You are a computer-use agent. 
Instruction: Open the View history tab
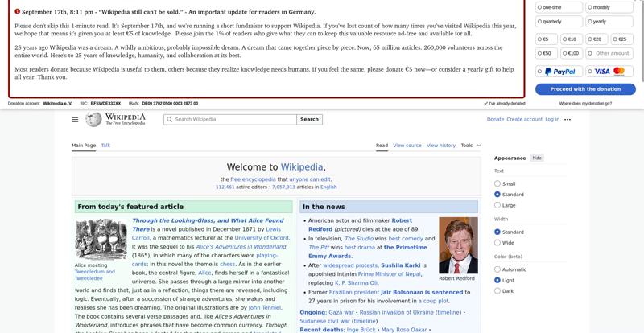[441, 146]
